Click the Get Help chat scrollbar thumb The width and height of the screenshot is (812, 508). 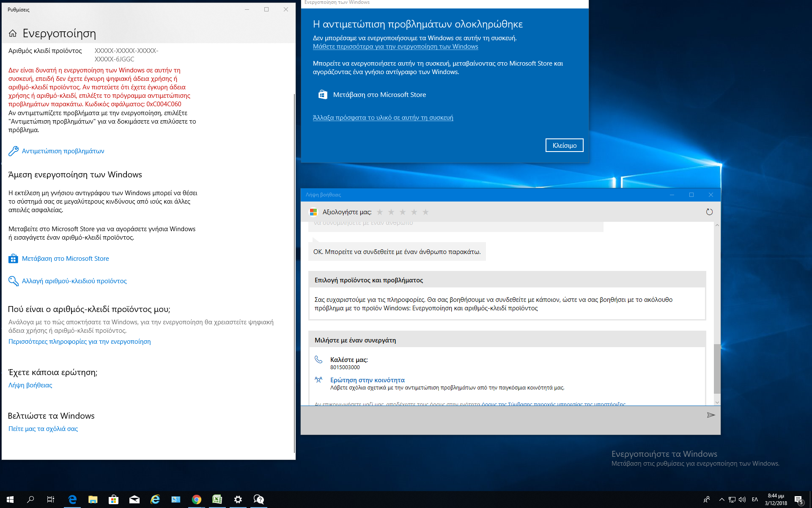point(717,369)
